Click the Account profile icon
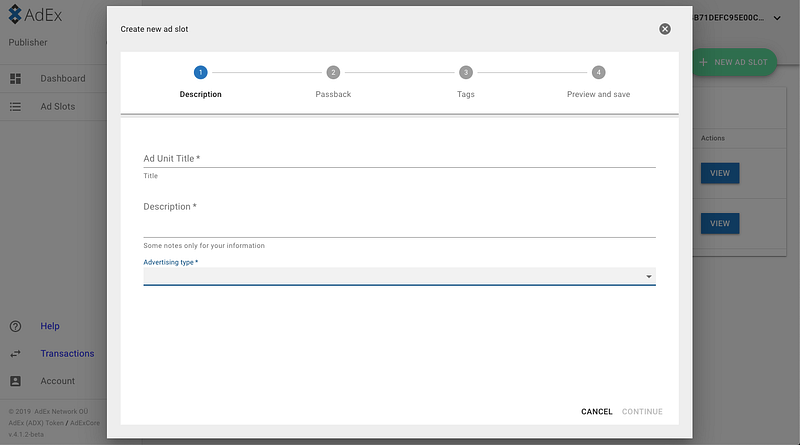 coord(15,381)
